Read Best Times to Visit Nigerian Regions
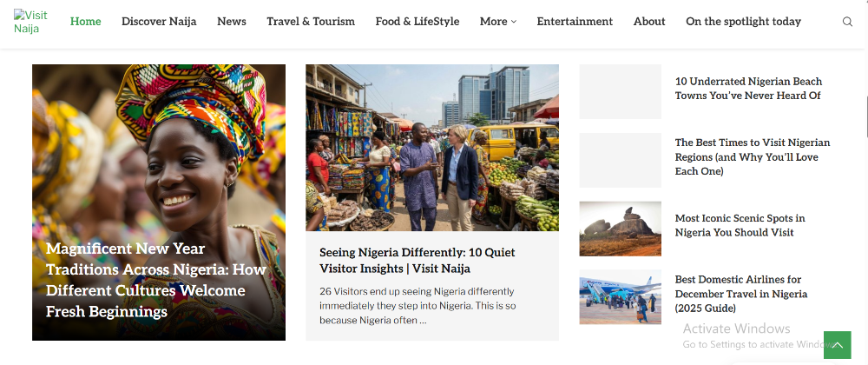This screenshot has height=365, width=868. point(753,156)
